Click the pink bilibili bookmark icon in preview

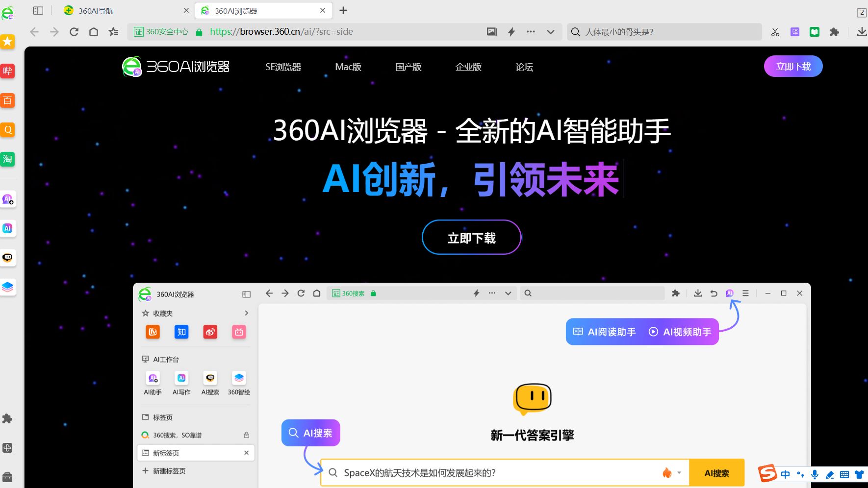pos(239,332)
